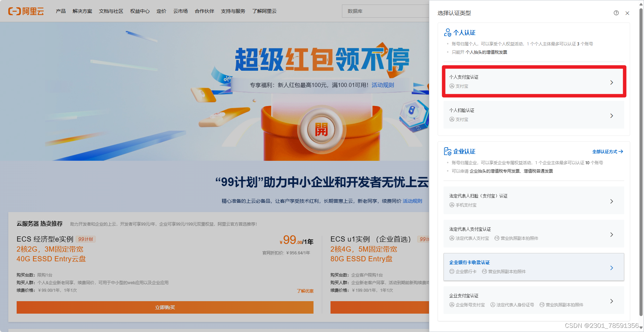Click 手机支付宝 icon label
This screenshot has width=644, height=332.
pos(463,205)
